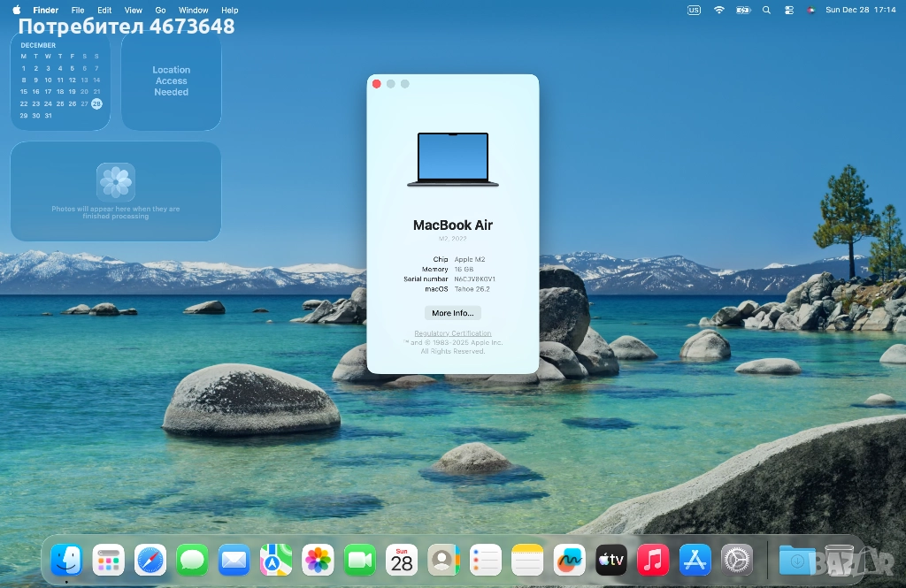Open Maps from the dock
906x588 pixels.
coord(276,560)
